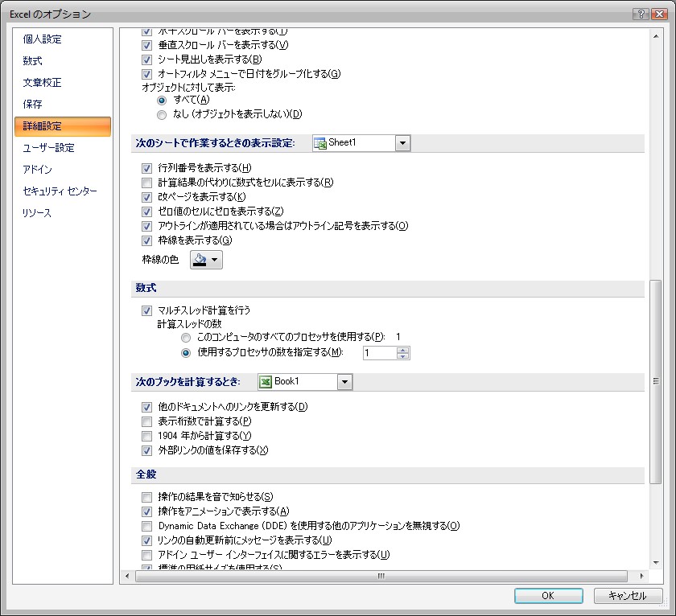This screenshot has height=616, width=676.
Task: Toggle マルチスレッド計算を行う checkbox
Action: coord(146,310)
